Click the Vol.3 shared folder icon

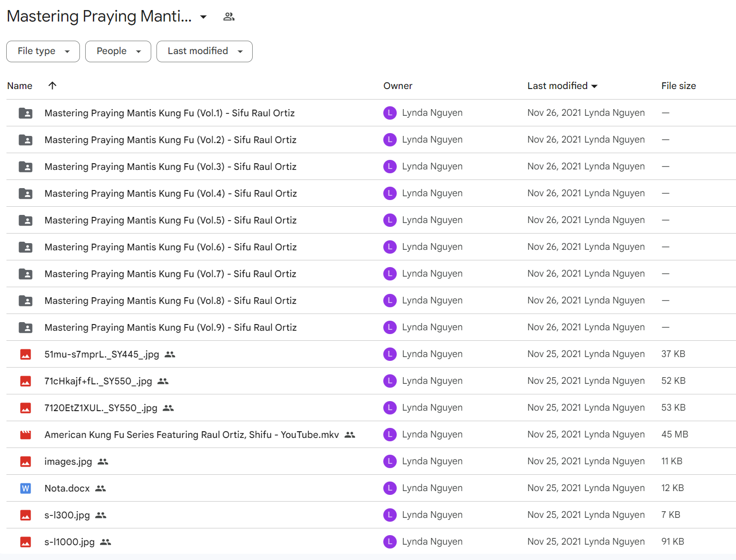[25, 167]
